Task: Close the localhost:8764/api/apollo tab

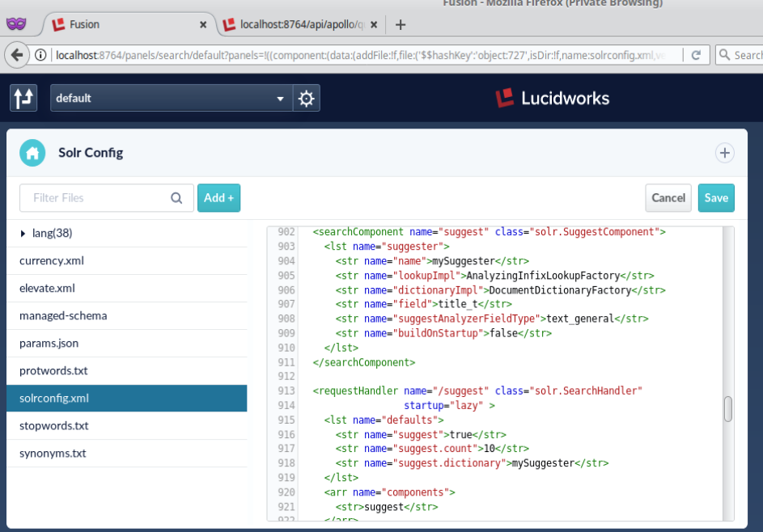Action: click(x=374, y=24)
